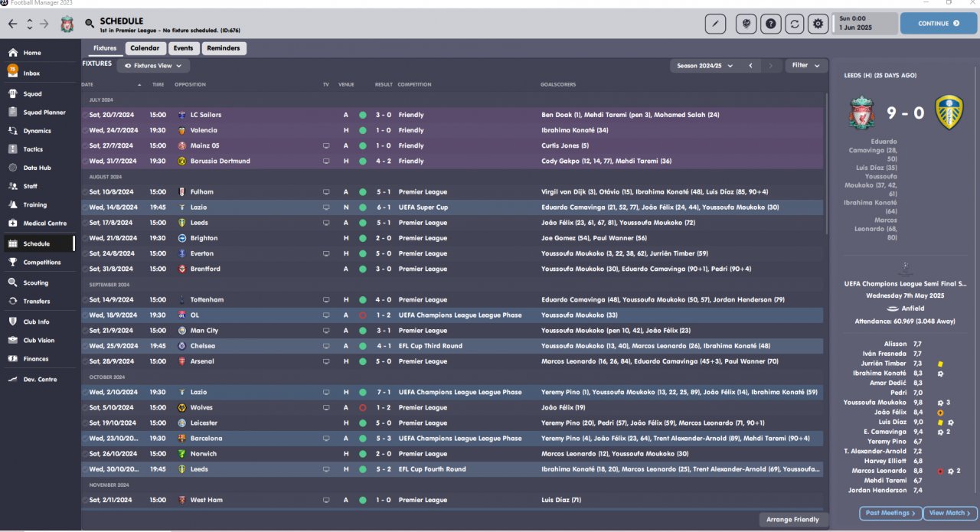Click the Competition column header
The height and width of the screenshot is (532, 980).
(x=414, y=84)
